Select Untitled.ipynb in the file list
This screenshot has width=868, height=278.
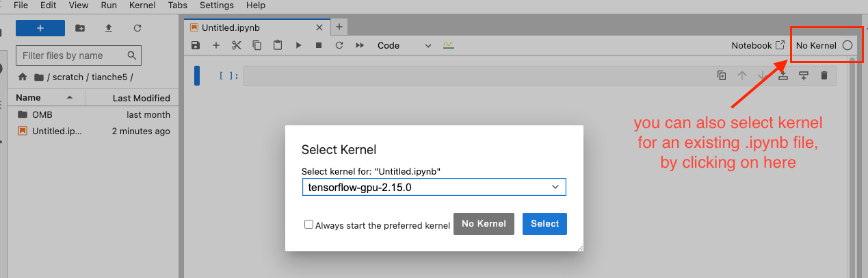(94, 131)
